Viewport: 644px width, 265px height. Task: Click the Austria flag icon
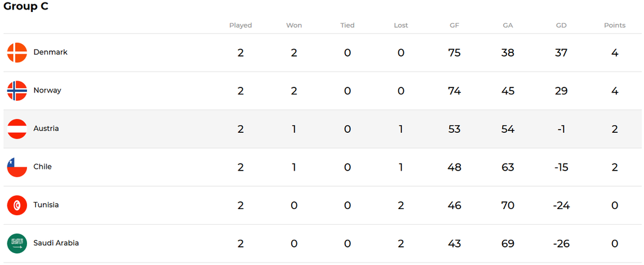[17, 129]
